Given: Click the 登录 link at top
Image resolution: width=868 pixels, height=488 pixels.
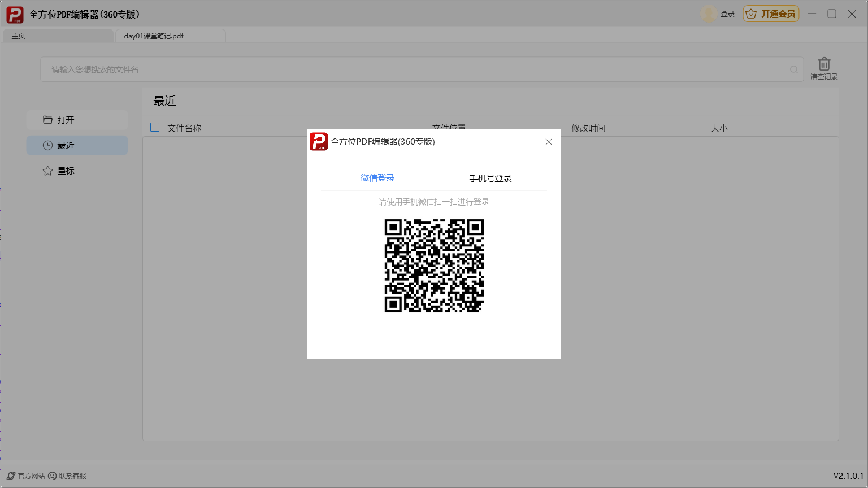Looking at the screenshot, I should click(x=727, y=14).
